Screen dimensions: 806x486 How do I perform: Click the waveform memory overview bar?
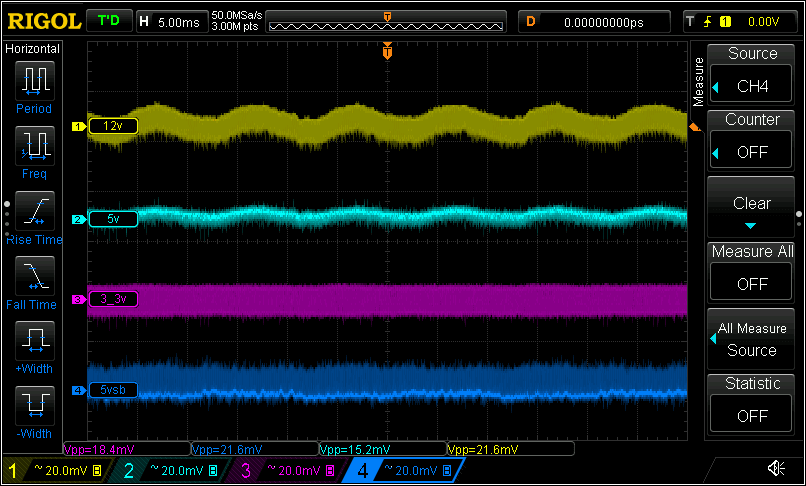(x=386, y=22)
